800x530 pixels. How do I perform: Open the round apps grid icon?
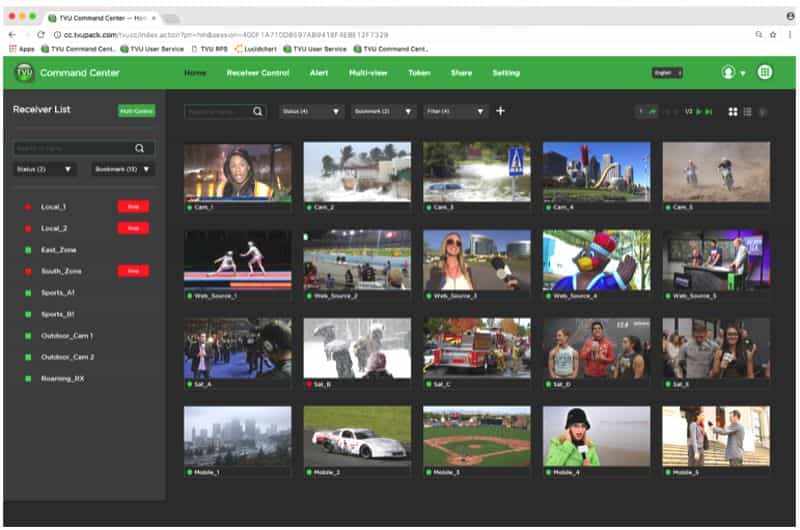(764, 72)
